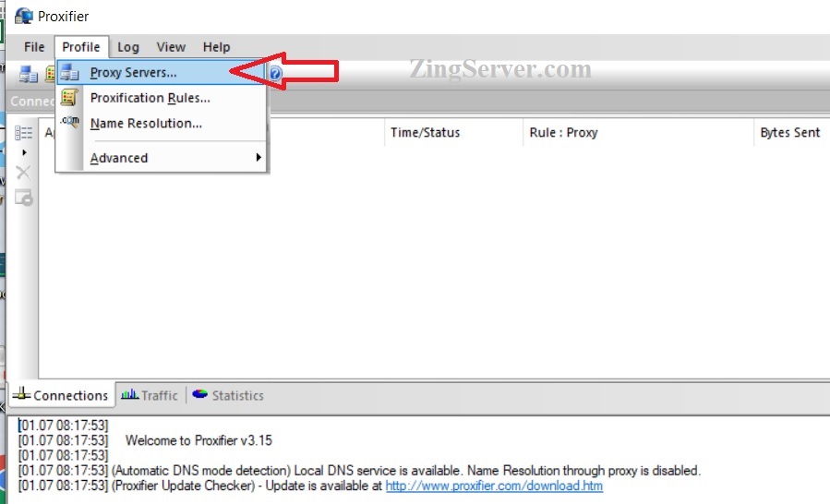Viewport: 830px width, 504px height.
Task: Close the open Profile menu
Action: (81, 47)
